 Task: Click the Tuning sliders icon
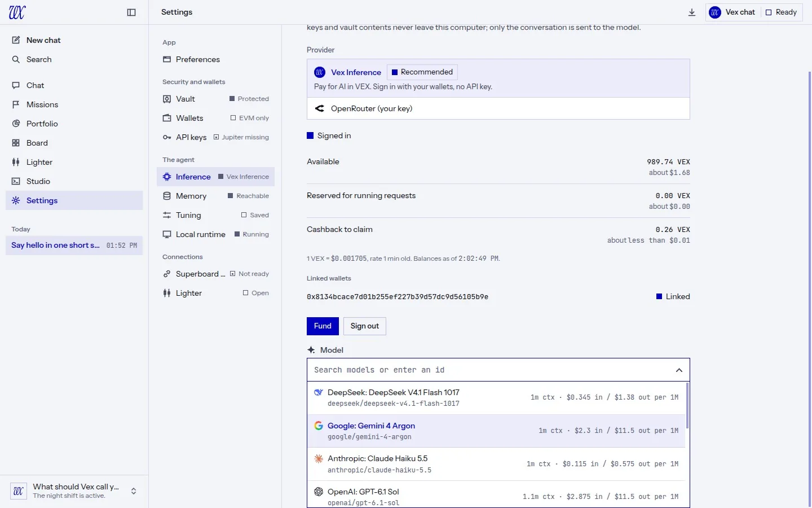click(x=167, y=215)
